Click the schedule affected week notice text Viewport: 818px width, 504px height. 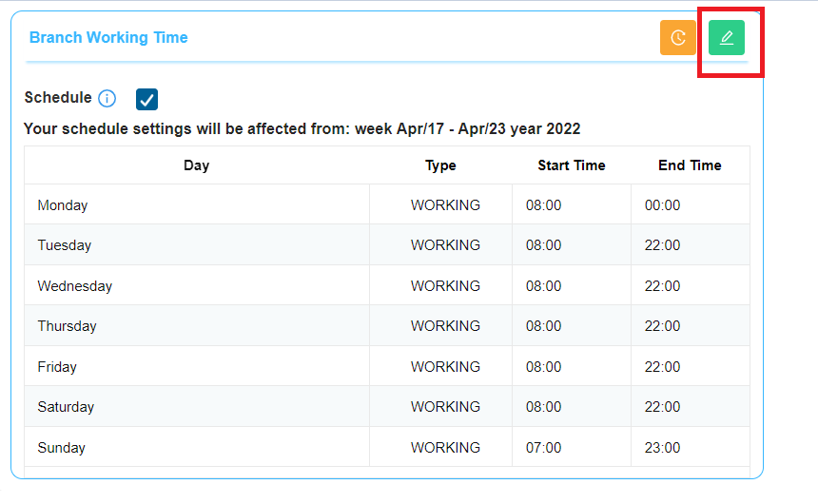coord(302,129)
